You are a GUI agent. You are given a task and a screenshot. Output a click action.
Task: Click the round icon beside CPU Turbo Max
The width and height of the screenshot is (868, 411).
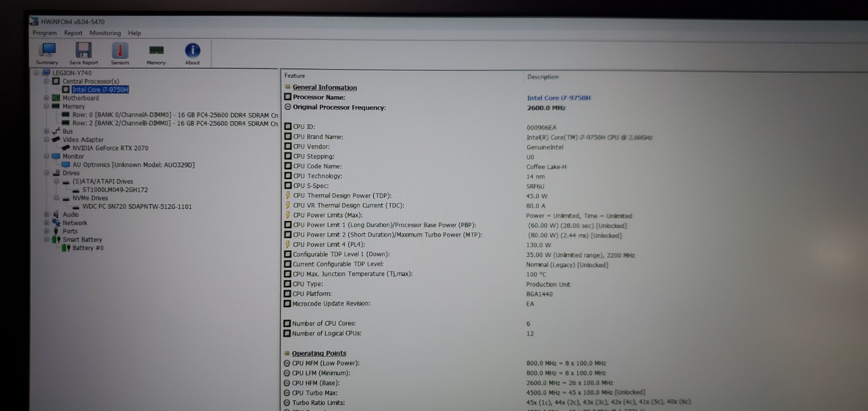pos(287,393)
